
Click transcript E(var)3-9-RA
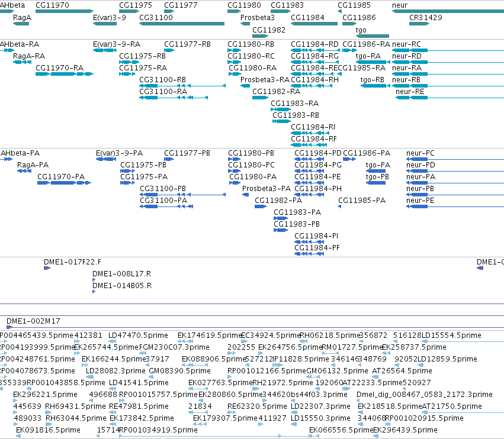click(x=104, y=50)
